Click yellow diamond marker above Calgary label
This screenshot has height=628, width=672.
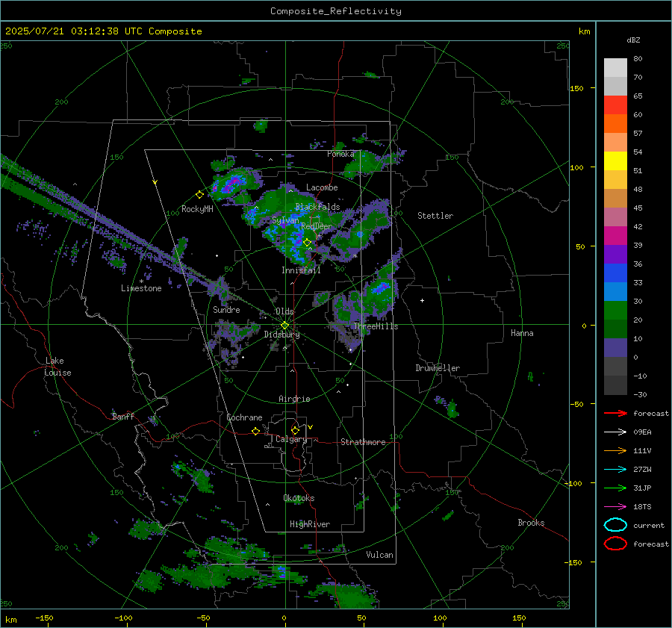(295, 430)
